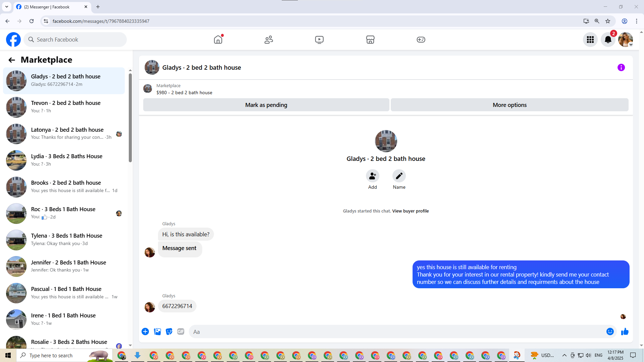Viewport: 644px width, 362px height.
Task: Open Facebook Home feed icon
Action: pyautogui.click(x=218, y=40)
